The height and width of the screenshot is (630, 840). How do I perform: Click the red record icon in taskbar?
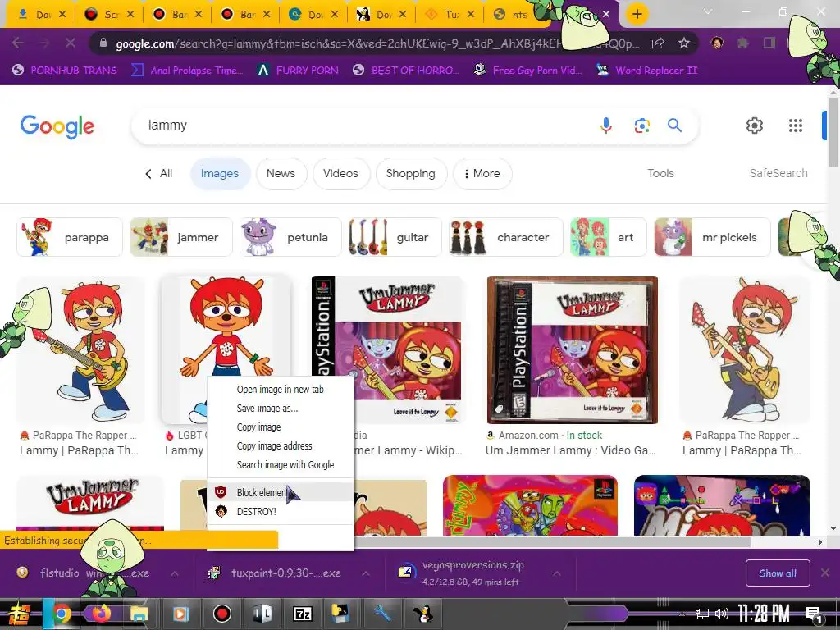221,614
